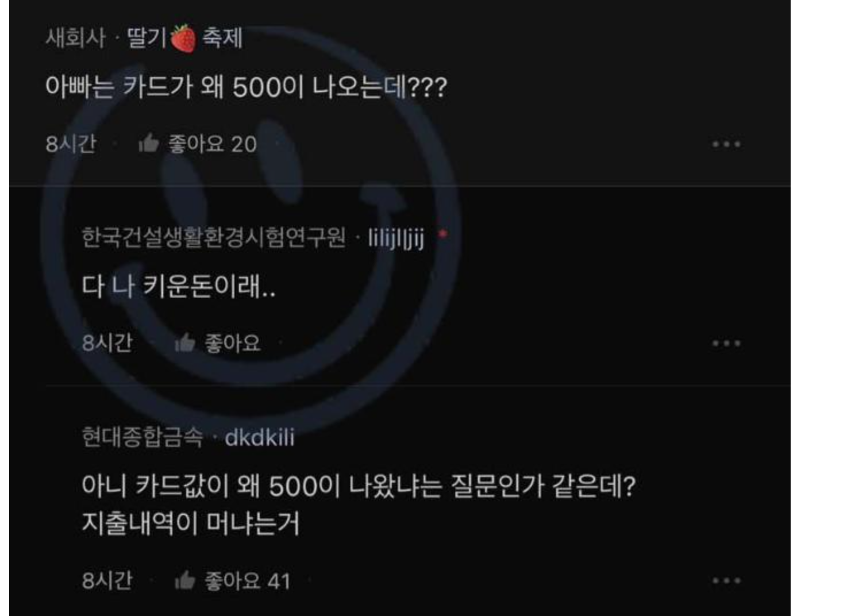
Task: Click thumbs-up on comment with 41 likes
Action: [x=184, y=581]
